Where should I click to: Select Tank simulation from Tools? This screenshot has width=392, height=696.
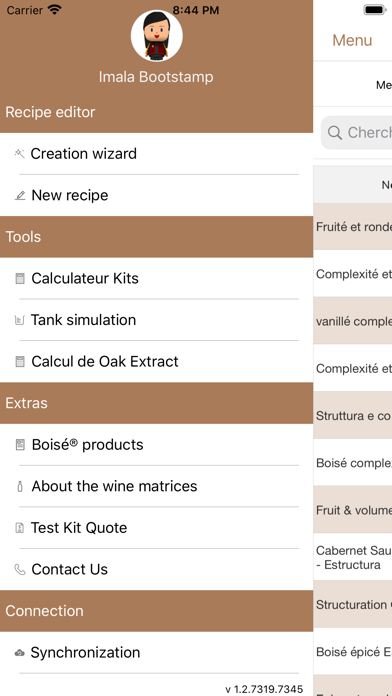click(x=157, y=320)
